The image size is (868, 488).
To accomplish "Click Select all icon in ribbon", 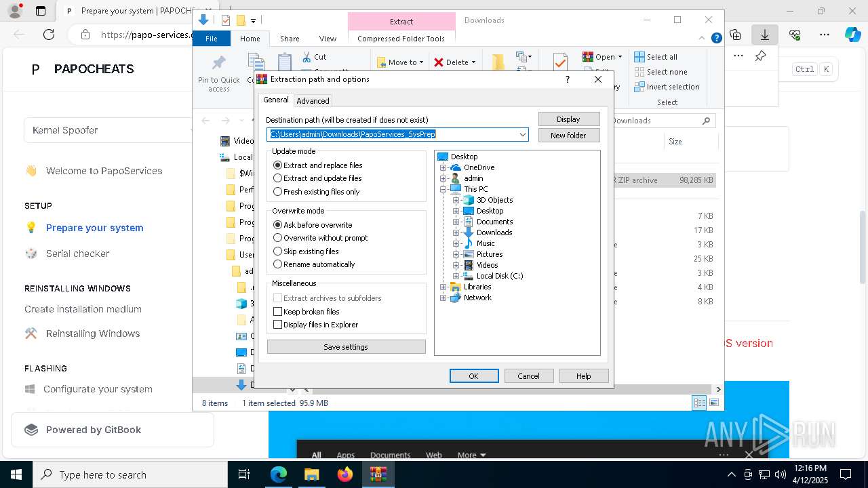I will (639, 57).
